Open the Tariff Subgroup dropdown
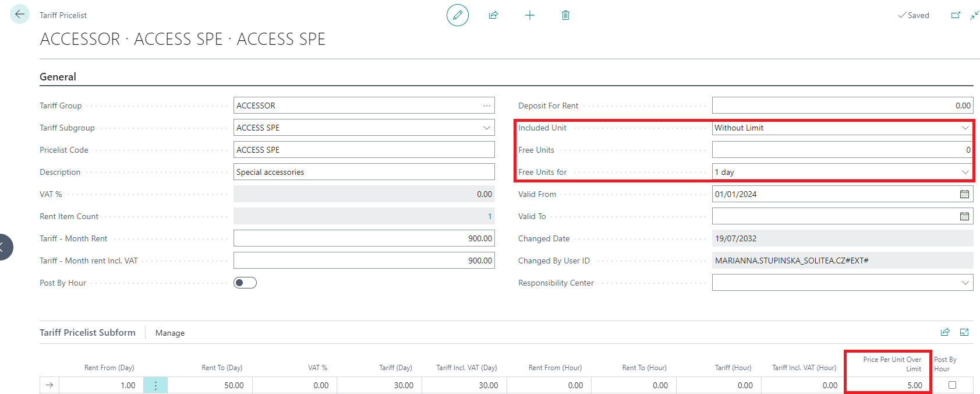This screenshot has height=394, width=980. [486, 128]
